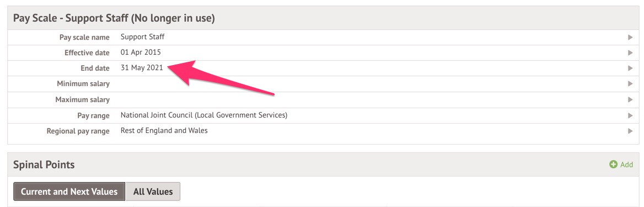
Task: Open Effective date row via its arrow icon
Action: click(x=630, y=52)
